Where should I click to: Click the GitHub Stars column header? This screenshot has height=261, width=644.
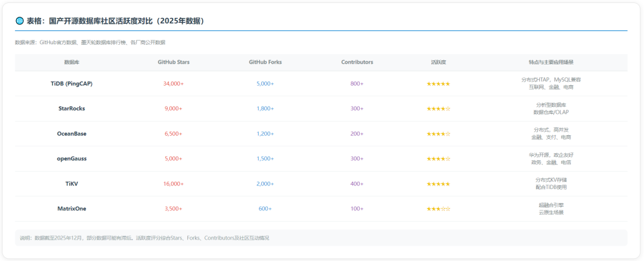(x=174, y=63)
